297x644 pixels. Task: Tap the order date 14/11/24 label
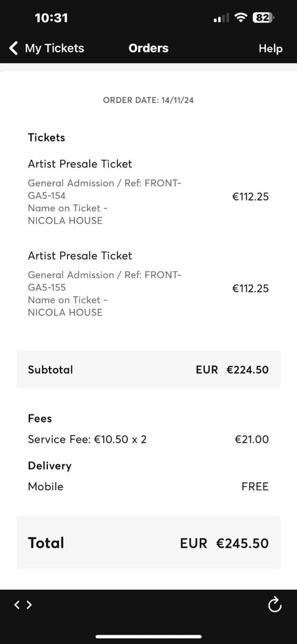(x=148, y=100)
